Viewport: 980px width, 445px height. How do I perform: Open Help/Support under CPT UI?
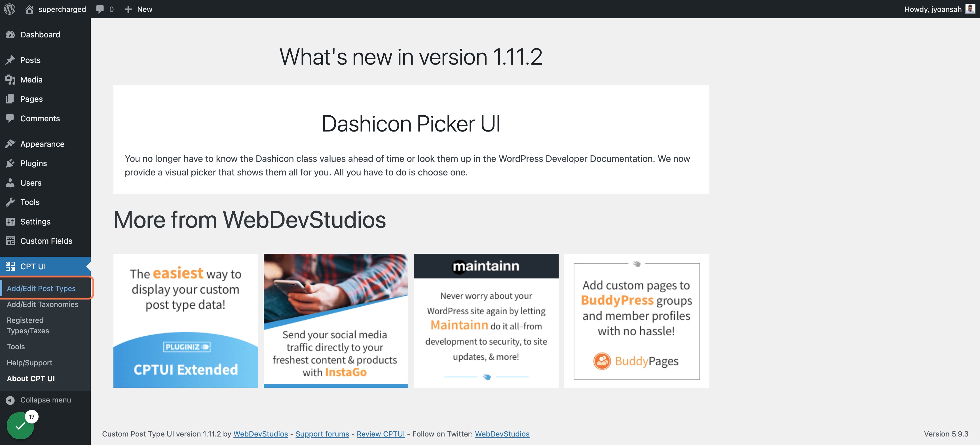30,363
